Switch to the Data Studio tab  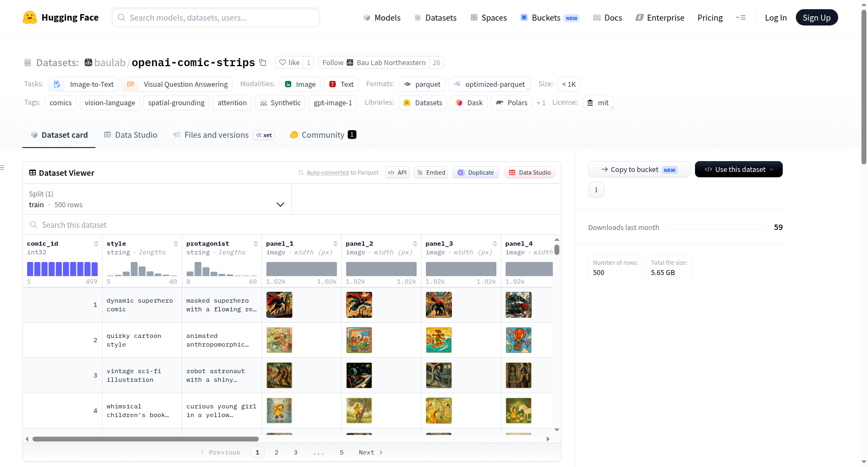(131, 135)
